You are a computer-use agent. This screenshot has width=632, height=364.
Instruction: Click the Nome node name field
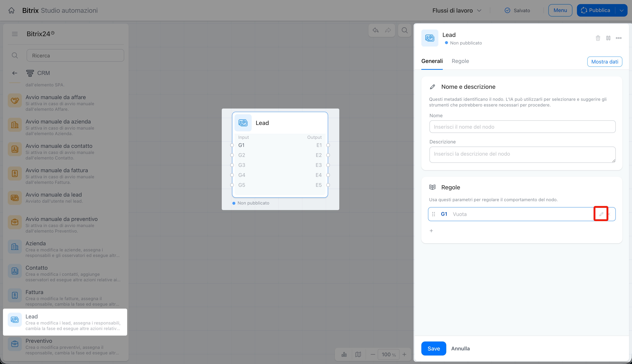click(x=522, y=127)
